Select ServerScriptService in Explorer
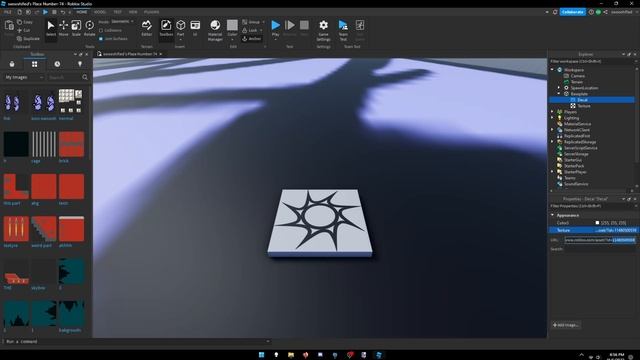This screenshot has height=360, width=640. pos(580,148)
